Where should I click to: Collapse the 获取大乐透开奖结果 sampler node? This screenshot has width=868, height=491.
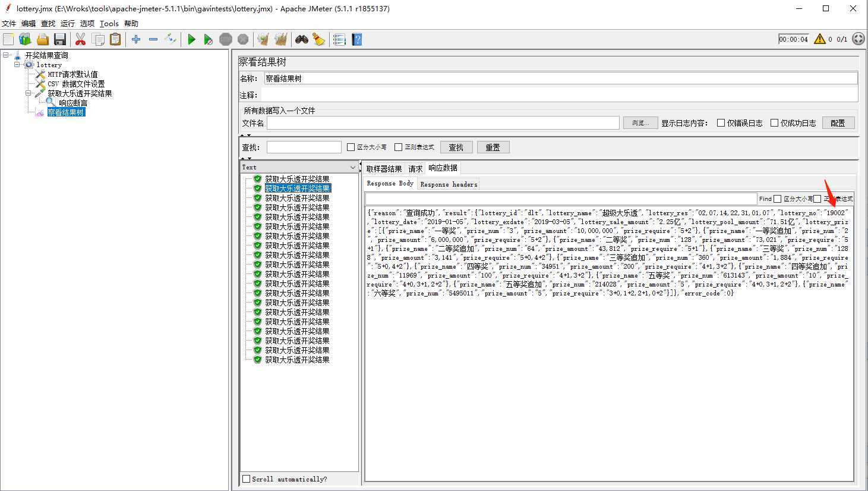tap(29, 93)
